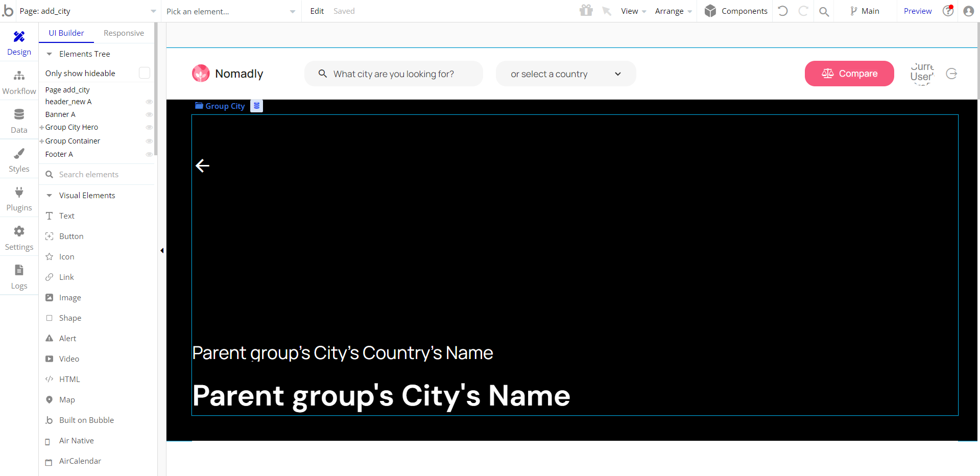The image size is (980, 476).
Task: Open the Logs tab in sidebar
Action: (19, 276)
